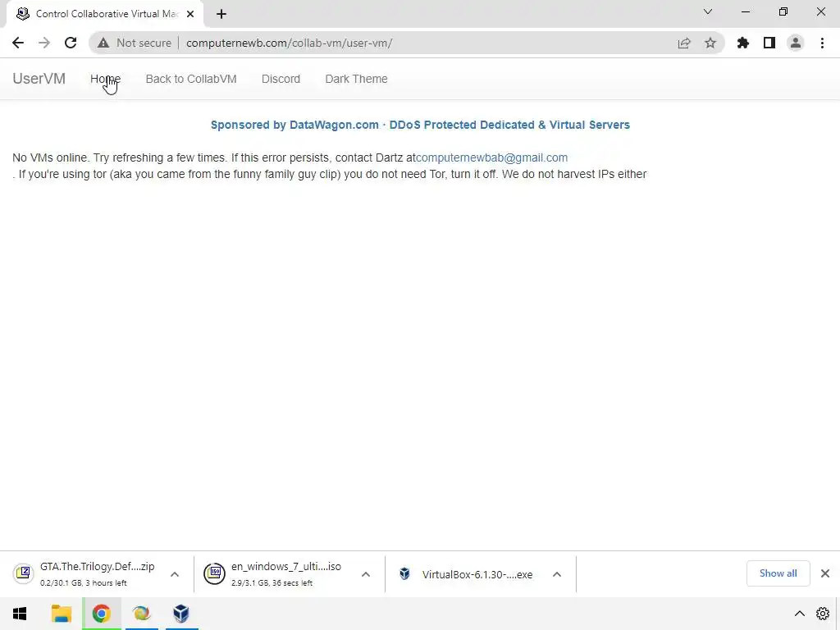The height and width of the screenshot is (630, 840).
Task: Show hidden system tray icons
Action: [x=799, y=614]
